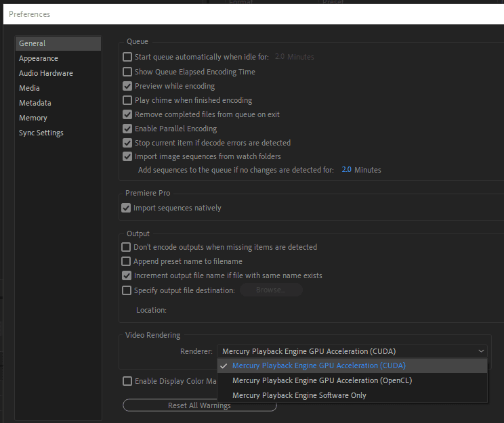Uncheck Import sequences natively

pos(125,208)
